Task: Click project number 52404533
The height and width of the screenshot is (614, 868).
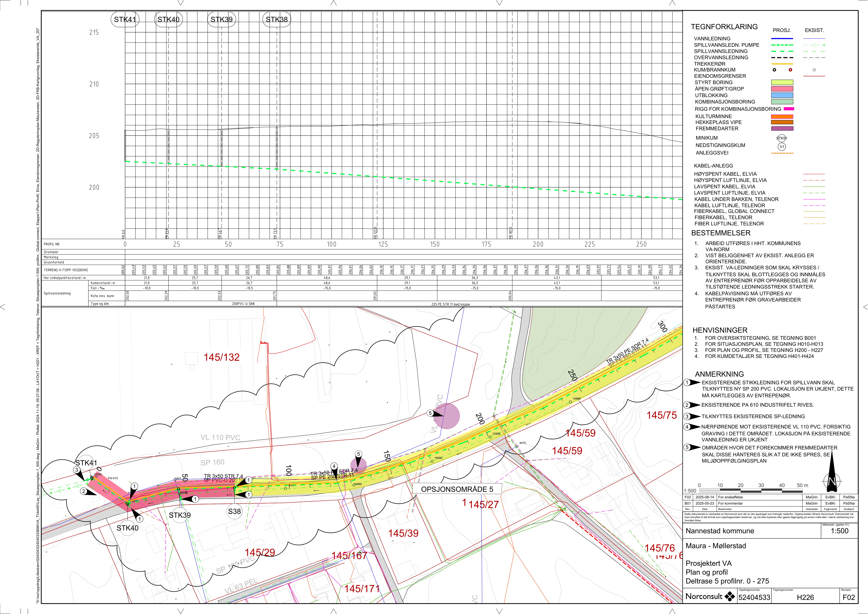Action: (x=754, y=597)
